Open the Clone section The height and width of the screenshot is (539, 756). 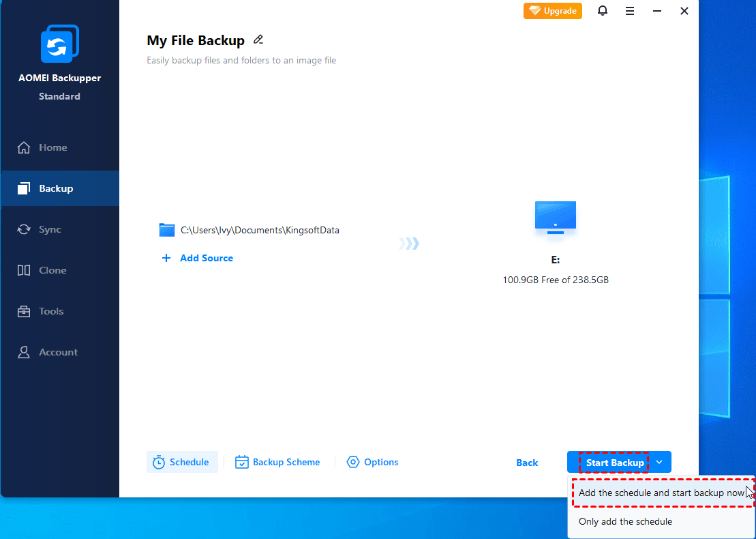coord(52,270)
